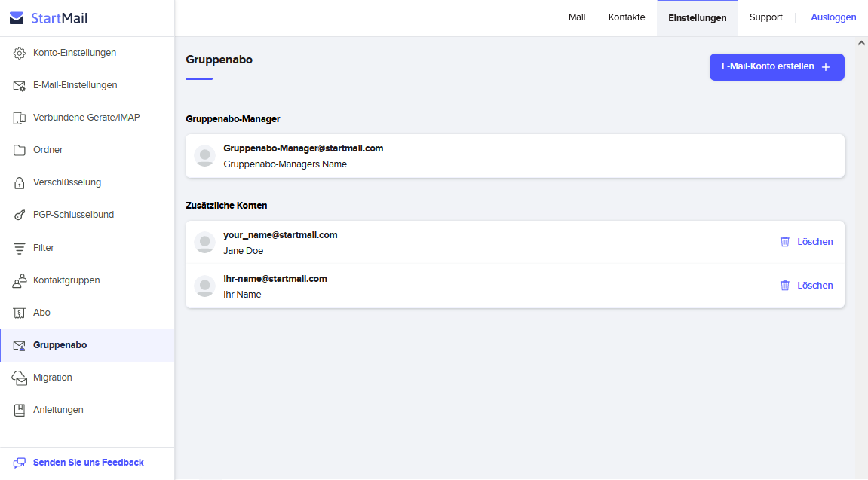Viewport: 868px width, 480px height.
Task: Click the Anleitungen book icon
Action: point(20,411)
